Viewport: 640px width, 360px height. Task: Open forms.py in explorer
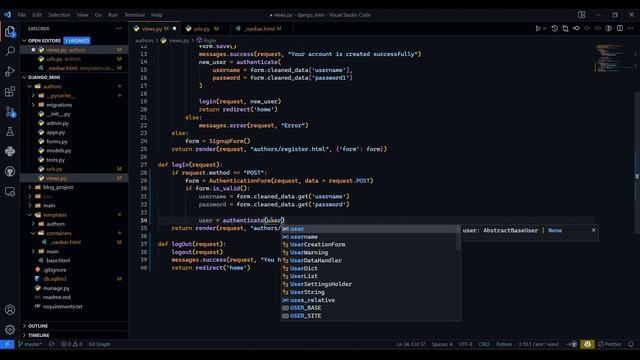[x=57, y=142]
